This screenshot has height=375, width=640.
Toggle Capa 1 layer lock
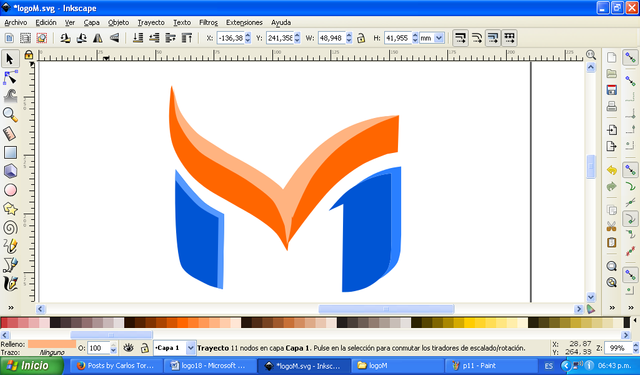(x=144, y=348)
